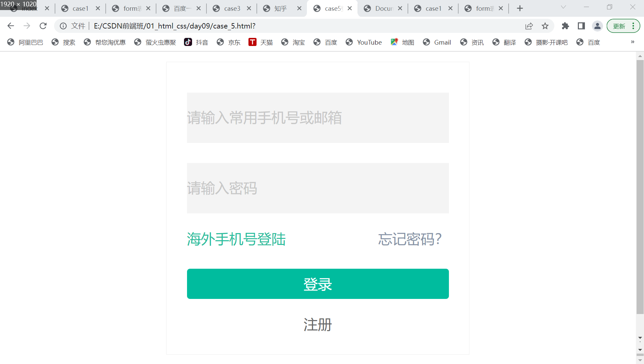Open the YouTube bookmark
The height and width of the screenshot is (364, 644).
[364, 42]
